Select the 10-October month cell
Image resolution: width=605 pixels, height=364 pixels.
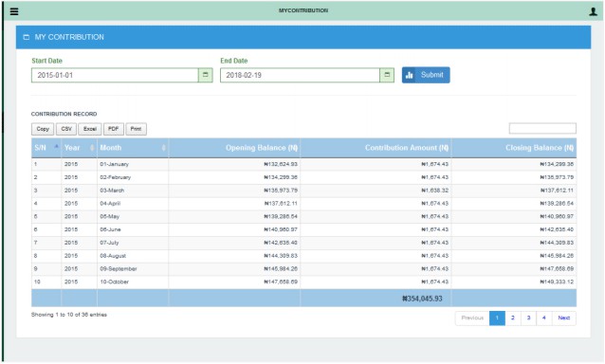point(133,282)
